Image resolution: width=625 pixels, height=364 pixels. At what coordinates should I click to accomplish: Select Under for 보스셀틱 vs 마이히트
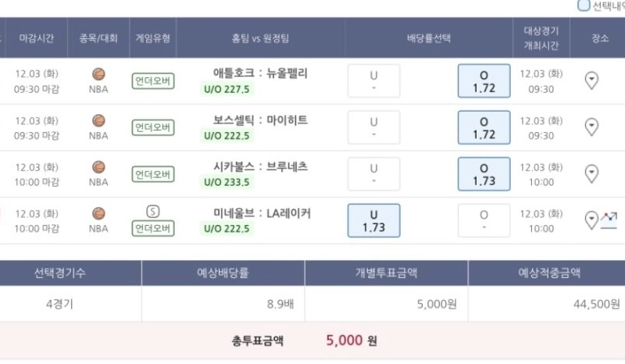click(373, 127)
